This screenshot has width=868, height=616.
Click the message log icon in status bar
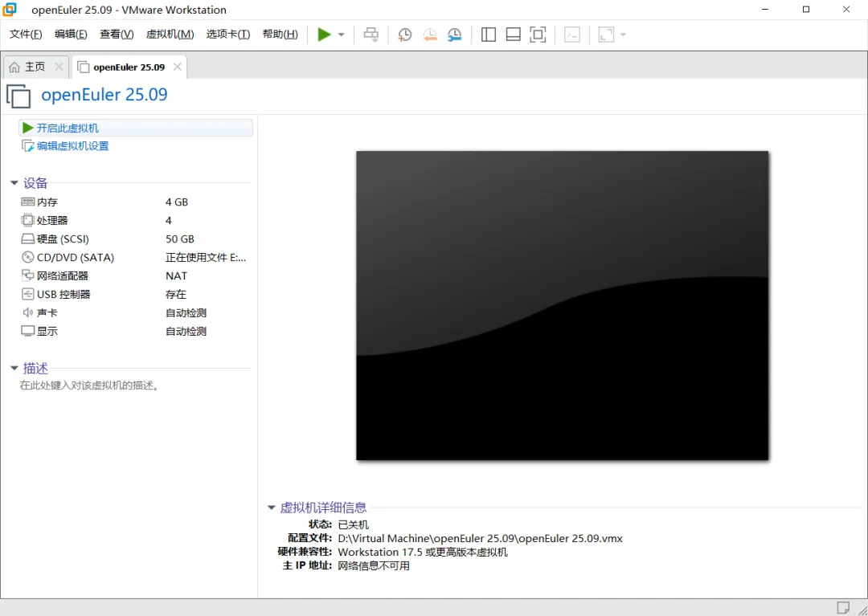[x=842, y=608]
